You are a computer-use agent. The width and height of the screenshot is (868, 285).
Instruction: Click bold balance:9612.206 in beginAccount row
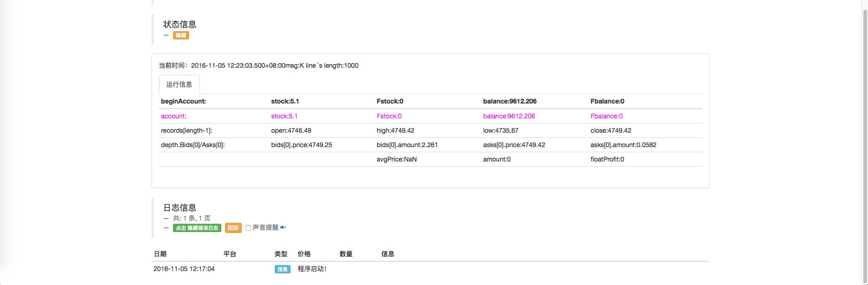point(510,101)
